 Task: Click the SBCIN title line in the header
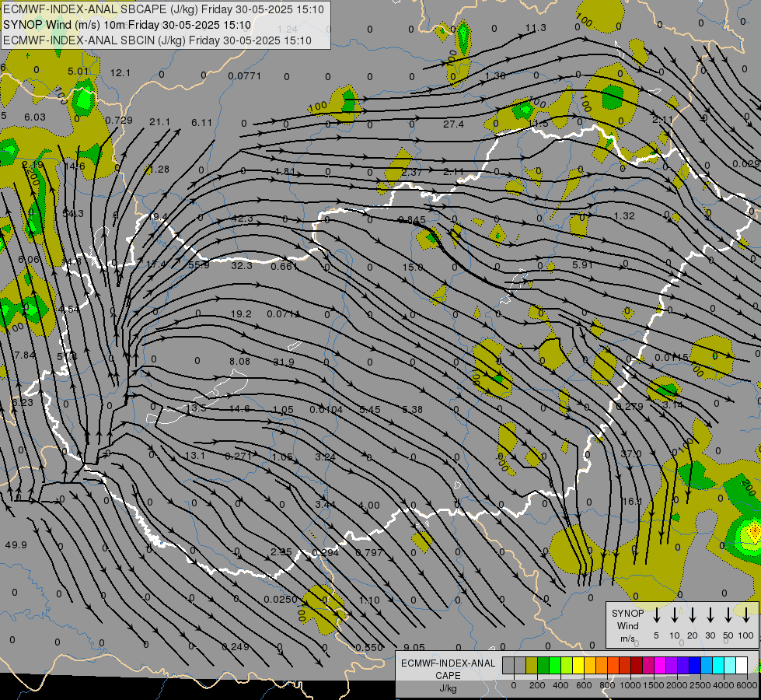point(157,40)
